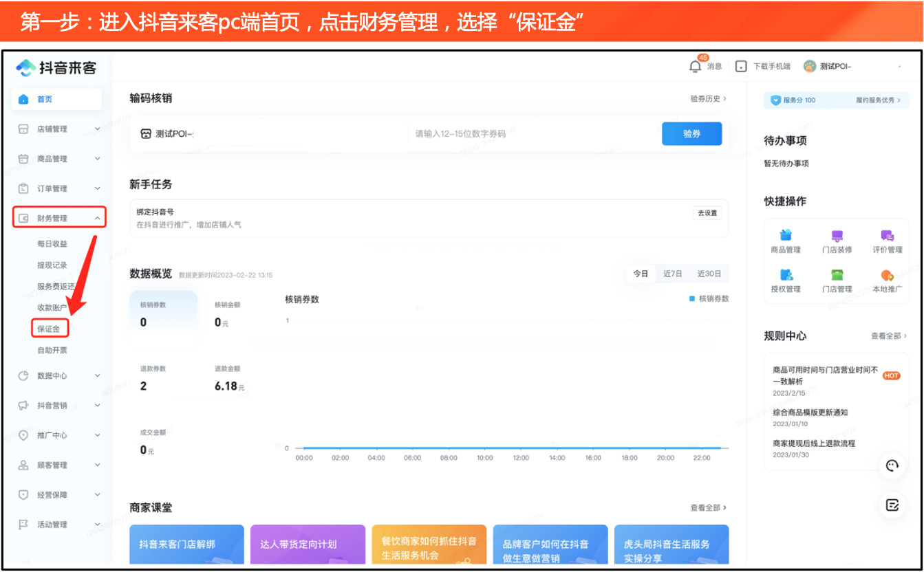The image size is (924, 572).
Task: Open rule 综合商品模版更新通知
Action: [810, 412]
